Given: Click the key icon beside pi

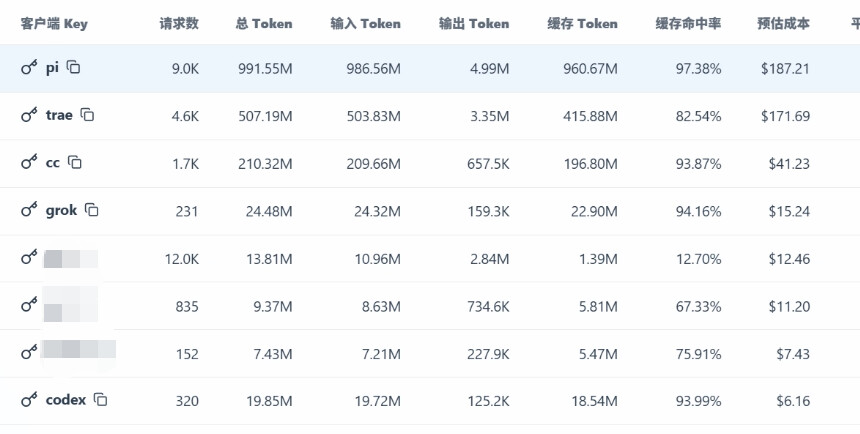Looking at the screenshot, I should [x=29, y=68].
